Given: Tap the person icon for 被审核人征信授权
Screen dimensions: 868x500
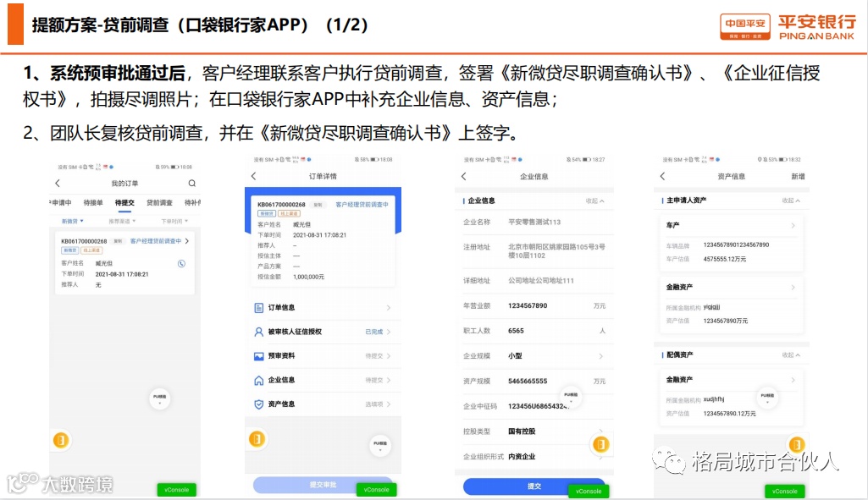Looking at the screenshot, I should (258, 332).
